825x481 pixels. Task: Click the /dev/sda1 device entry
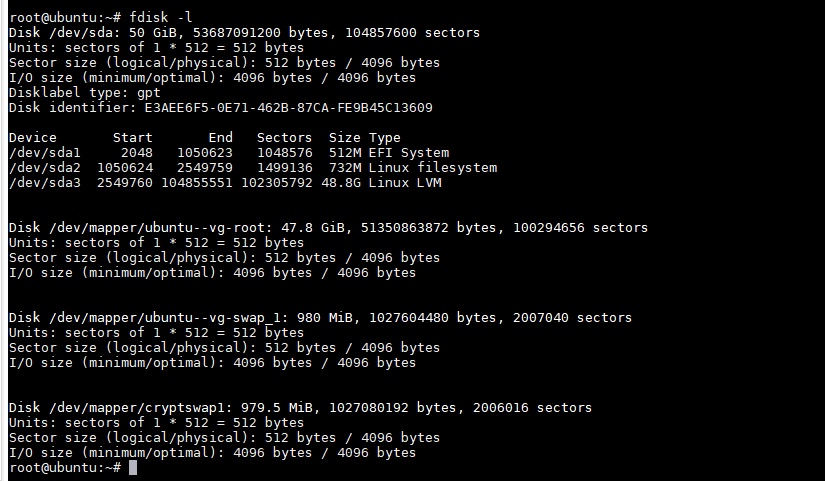pyautogui.click(x=45, y=153)
